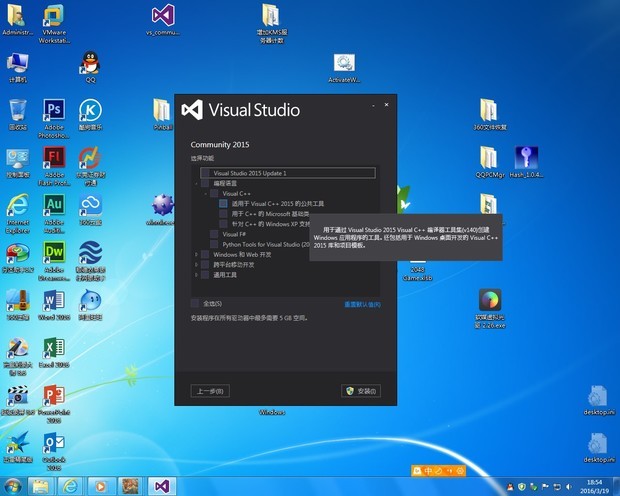Collapse the Visual C++ tree node

(x=205, y=194)
